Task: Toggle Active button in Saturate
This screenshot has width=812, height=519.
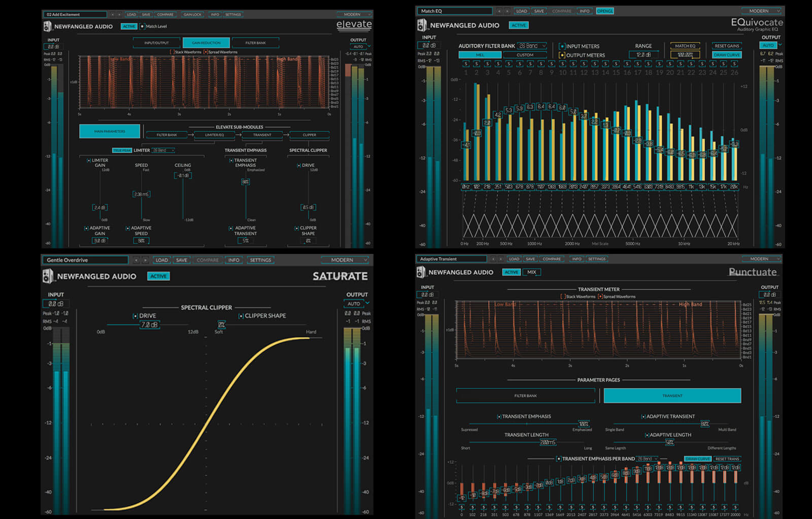Action: pos(158,276)
